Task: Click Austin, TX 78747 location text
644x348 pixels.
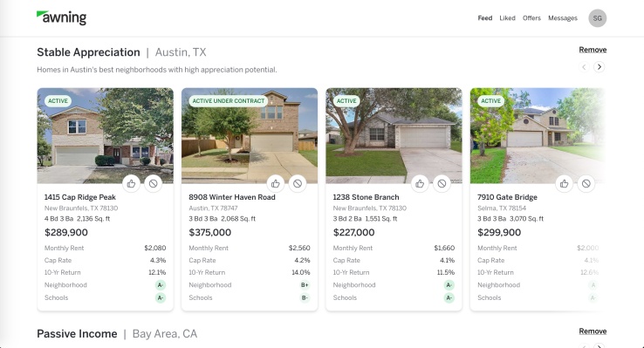Action: (213, 208)
